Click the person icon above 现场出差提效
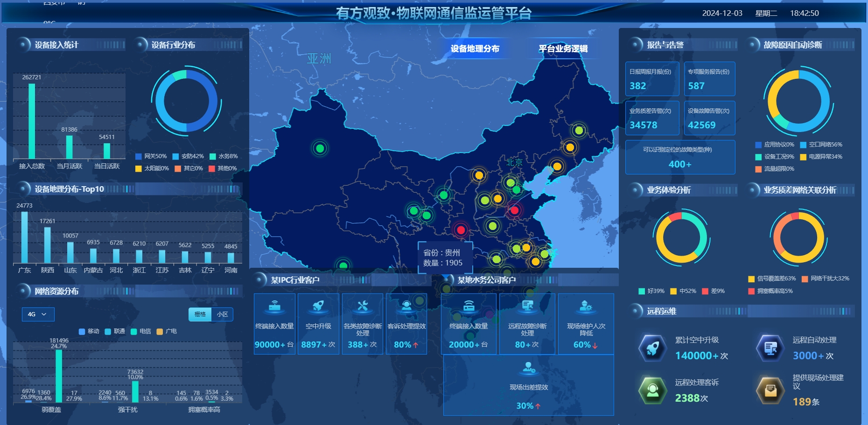 [529, 368]
